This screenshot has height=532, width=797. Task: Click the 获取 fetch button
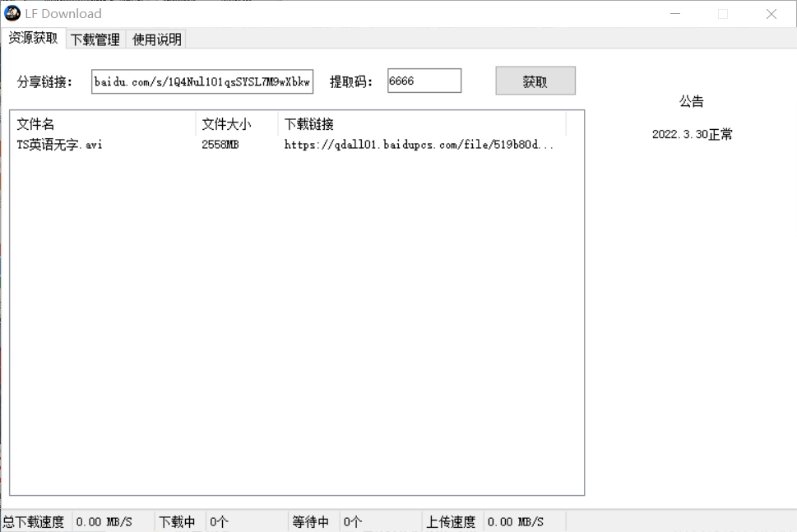pos(534,80)
